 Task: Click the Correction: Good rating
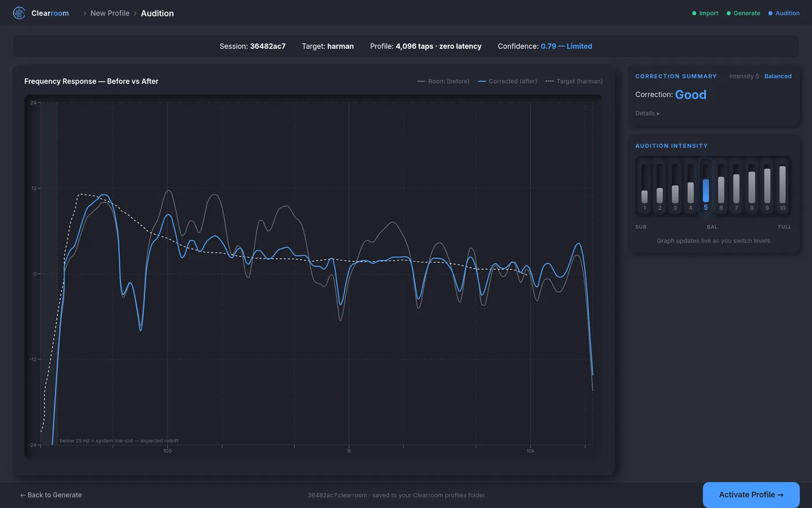(670, 95)
